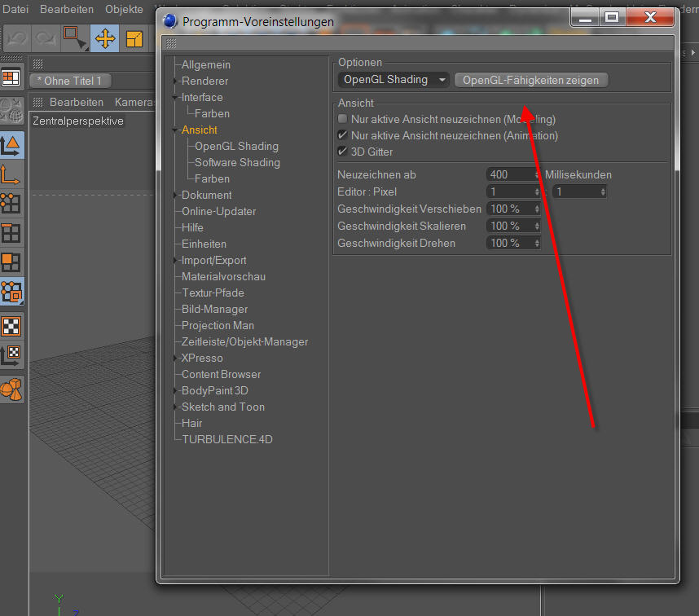The image size is (699, 616).
Task: Click the viewport layout icon at left top
Action: [11, 78]
